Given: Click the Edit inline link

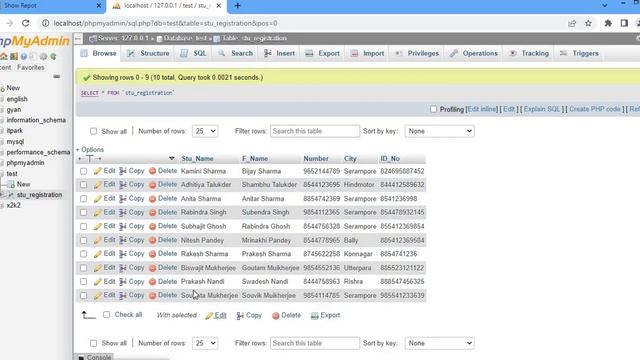Looking at the screenshot, I should (482, 109).
